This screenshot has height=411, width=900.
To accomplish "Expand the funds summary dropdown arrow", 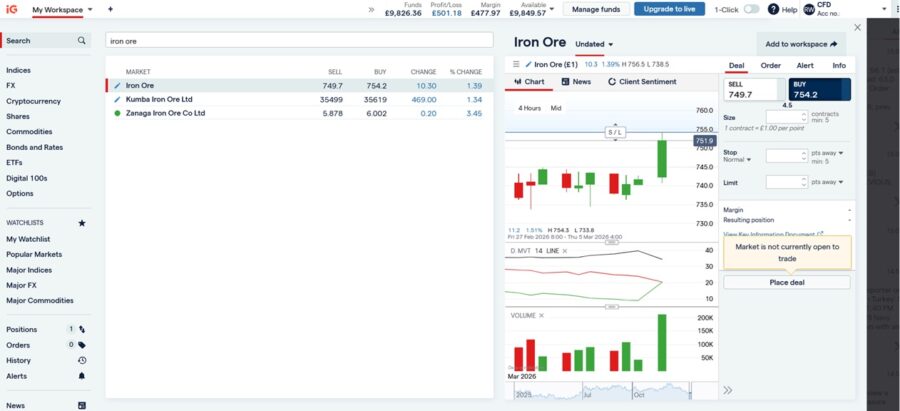I will click(x=552, y=9).
